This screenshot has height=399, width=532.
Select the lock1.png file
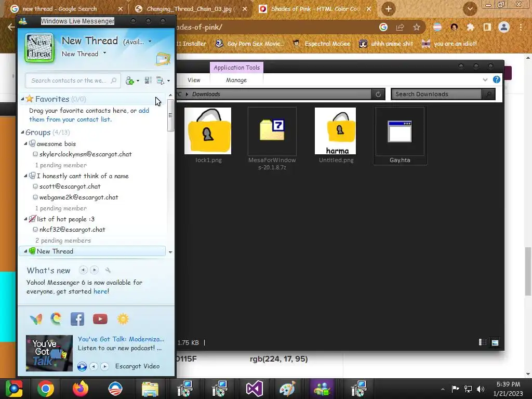[x=208, y=136]
